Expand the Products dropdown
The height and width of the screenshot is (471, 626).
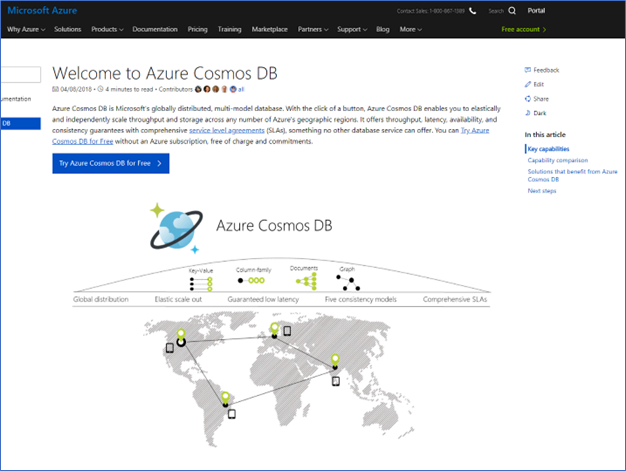(107, 29)
